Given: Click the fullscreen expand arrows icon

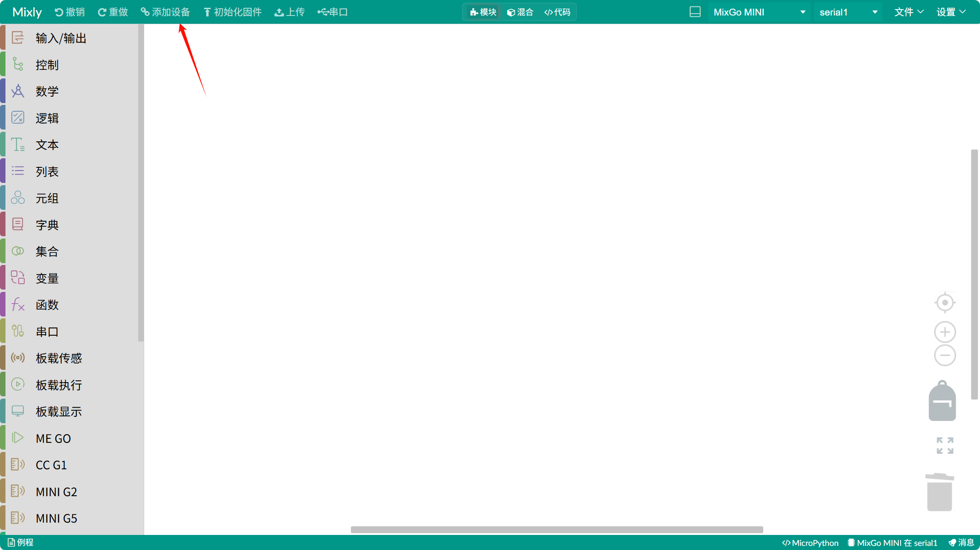Looking at the screenshot, I should (945, 446).
